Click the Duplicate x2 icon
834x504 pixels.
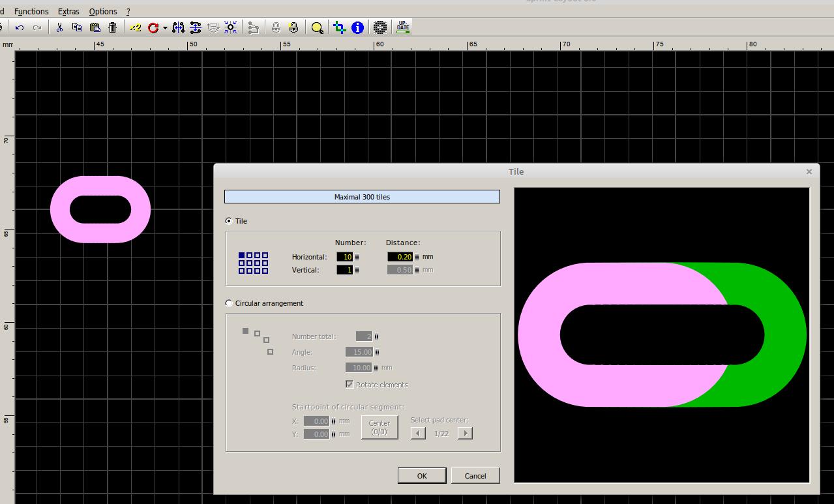point(135,27)
